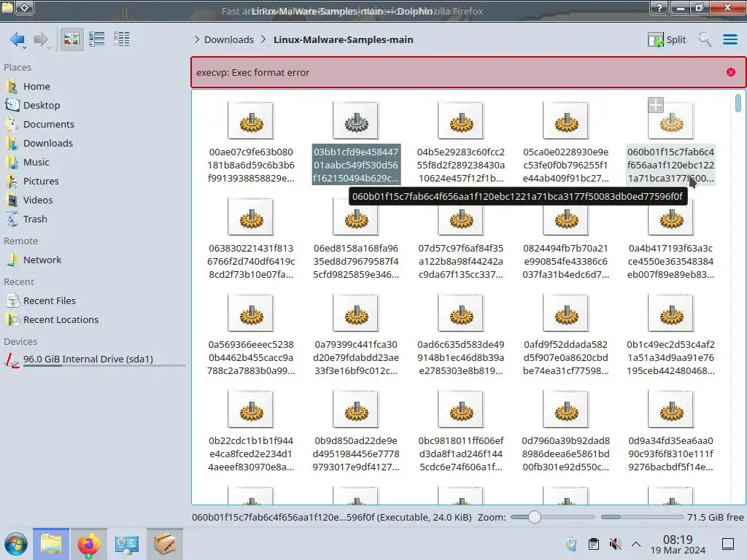The image size is (747, 560).
Task: Select file icon 0a4b417193f63a3c
Action: (671, 217)
